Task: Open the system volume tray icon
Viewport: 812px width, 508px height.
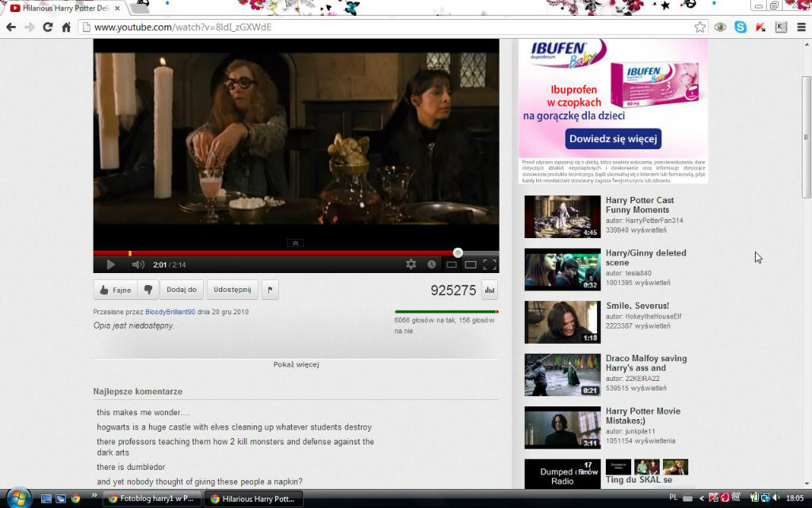Action: pos(776,498)
